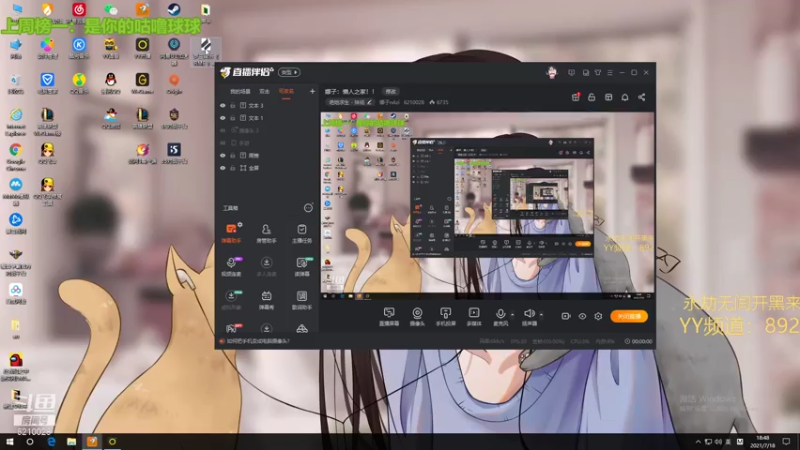Show hidden system tray icons chevron
This screenshot has width=800, height=450.
(697, 442)
